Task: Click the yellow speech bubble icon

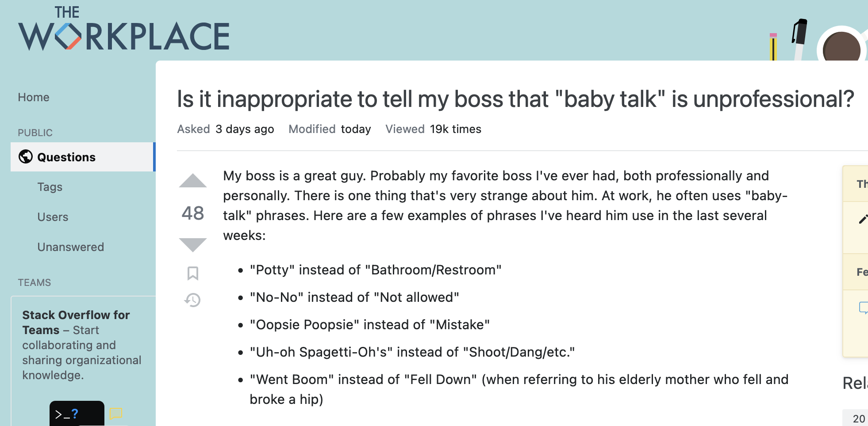Action: 115,414
